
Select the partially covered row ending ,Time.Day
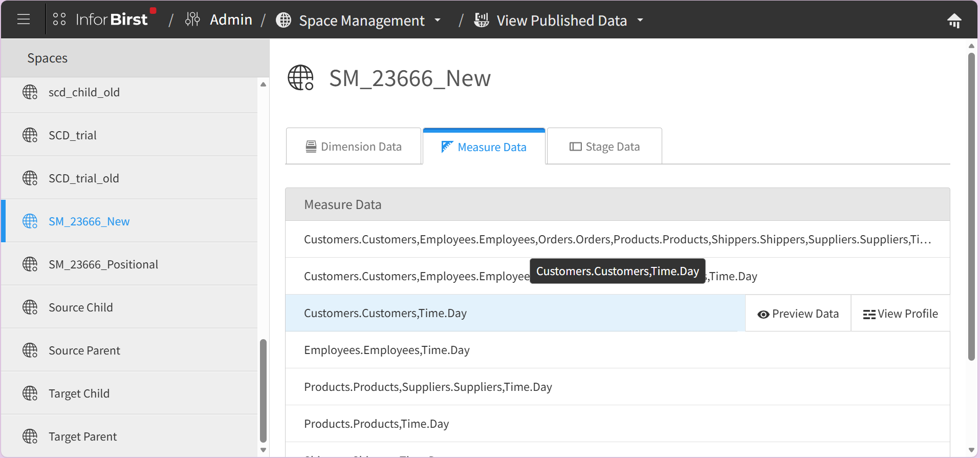[617, 276]
